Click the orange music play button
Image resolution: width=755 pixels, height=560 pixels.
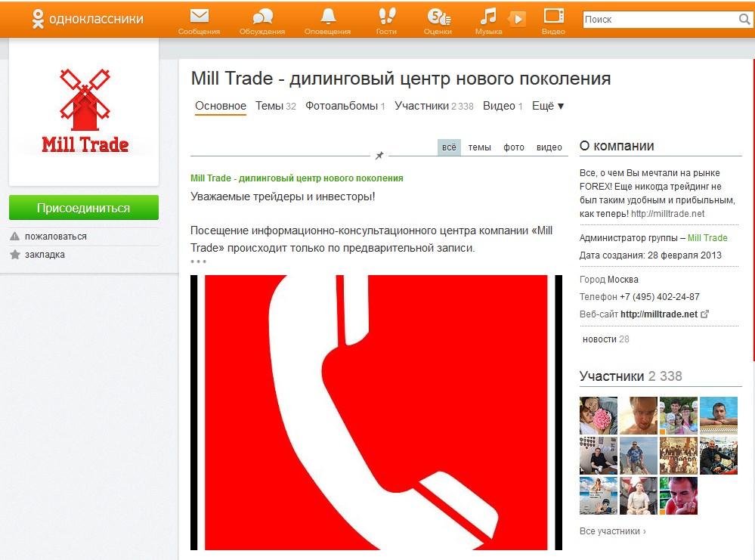point(517,19)
